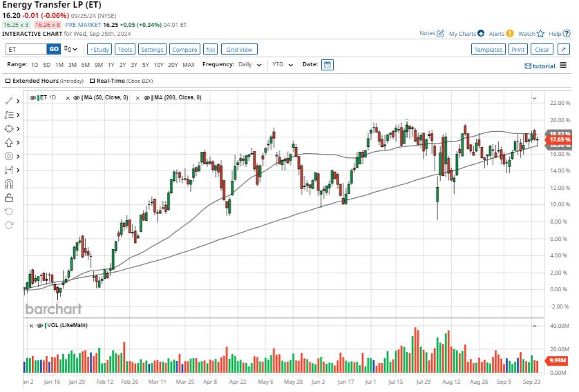Image resolution: width=579 pixels, height=392 pixels.
Task: Click the hamburger menu beside tutorial
Action: [x=562, y=66]
